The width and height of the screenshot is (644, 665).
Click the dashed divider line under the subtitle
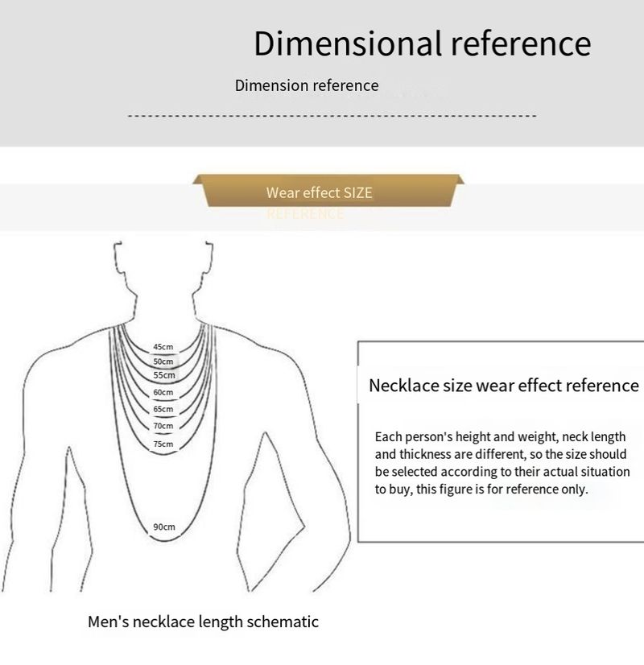tap(332, 116)
